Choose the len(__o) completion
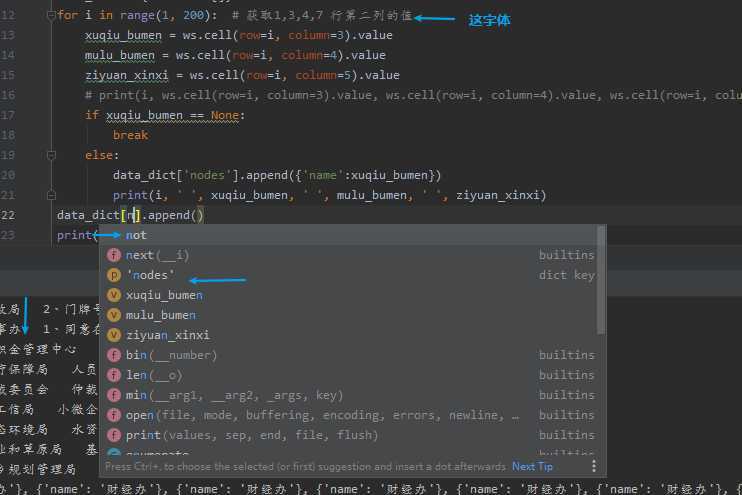Viewport: 742px width, 495px height. click(350, 375)
